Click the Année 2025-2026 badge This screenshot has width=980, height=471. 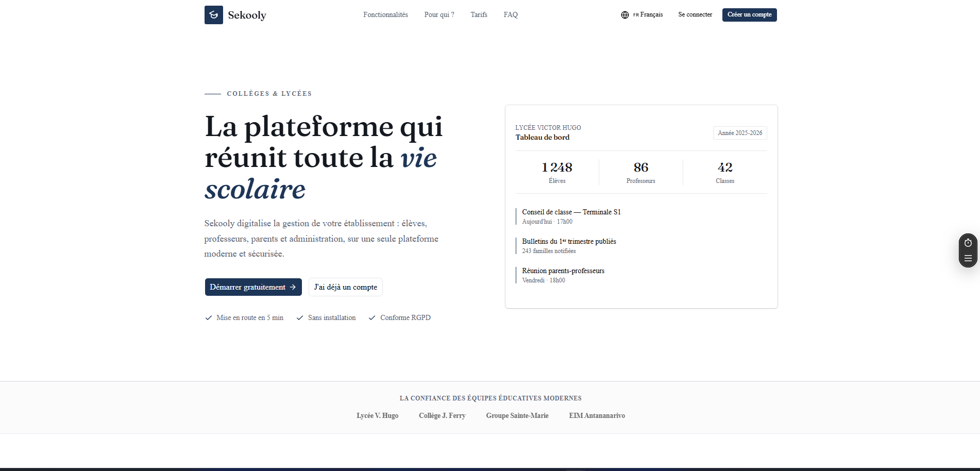pos(740,133)
